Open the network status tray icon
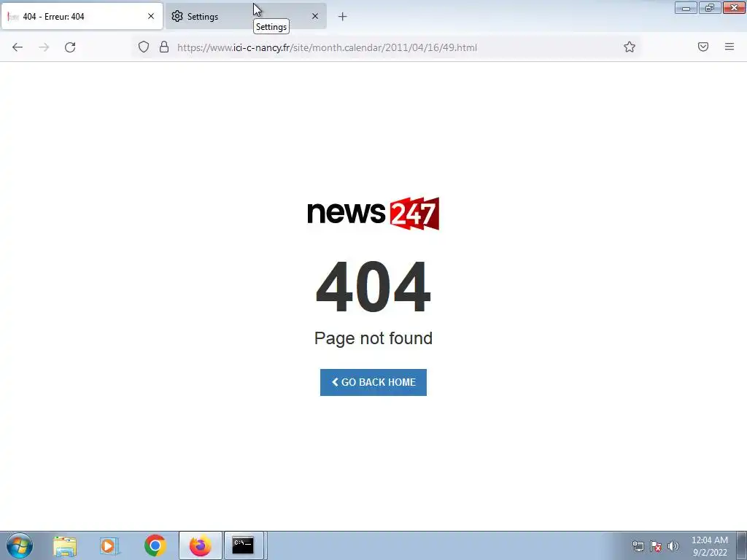The height and width of the screenshot is (560, 747). 638,546
